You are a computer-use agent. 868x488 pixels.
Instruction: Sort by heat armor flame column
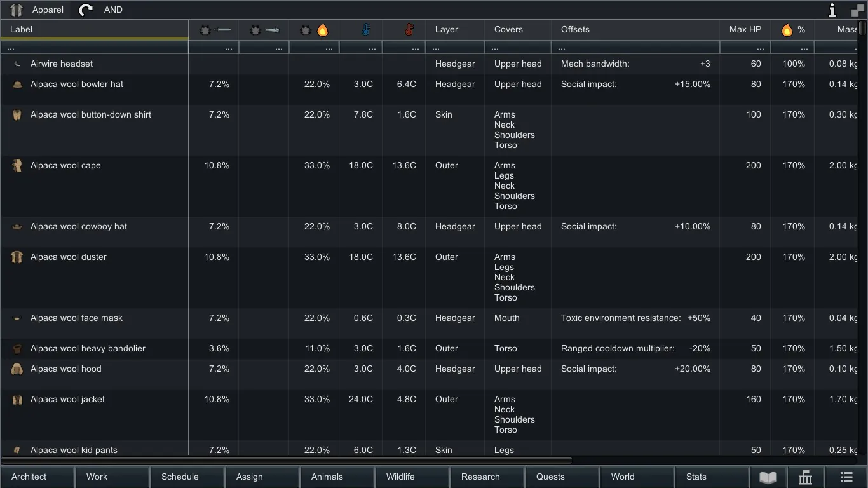pos(314,30)
